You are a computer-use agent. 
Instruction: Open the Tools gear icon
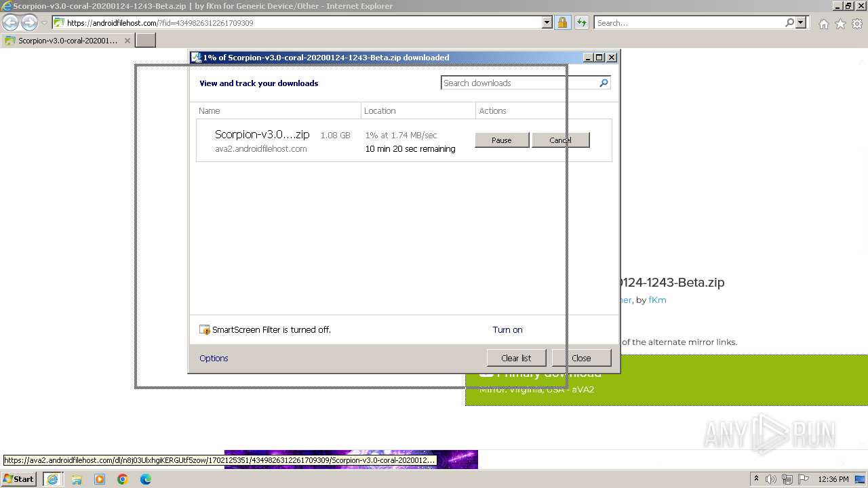click(x=857, y=24)
